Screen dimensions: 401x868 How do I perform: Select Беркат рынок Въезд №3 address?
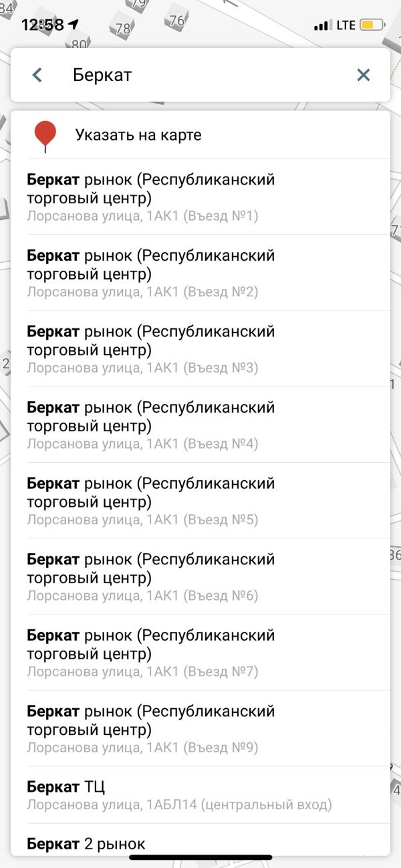(200, 349)
